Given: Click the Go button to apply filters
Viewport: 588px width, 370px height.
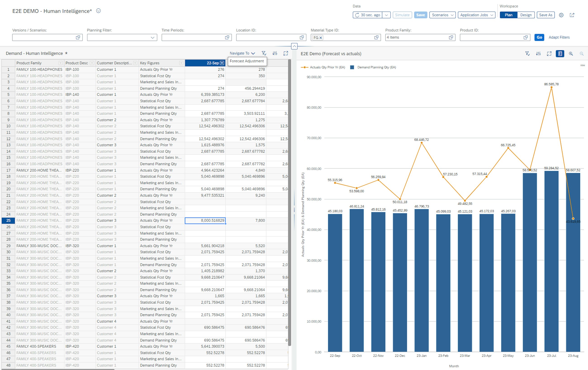Looking at the screenshot, I should click(540, 37).
